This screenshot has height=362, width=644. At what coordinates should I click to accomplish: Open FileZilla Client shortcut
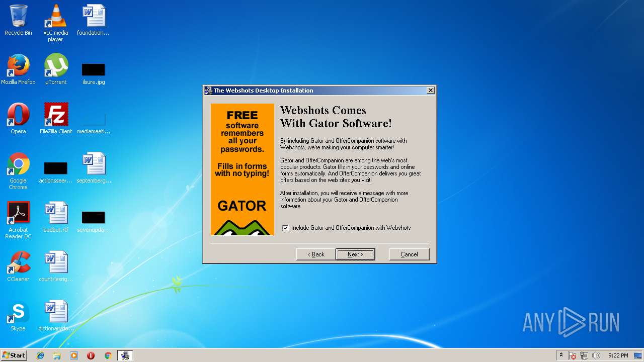[x=55, y=119]
